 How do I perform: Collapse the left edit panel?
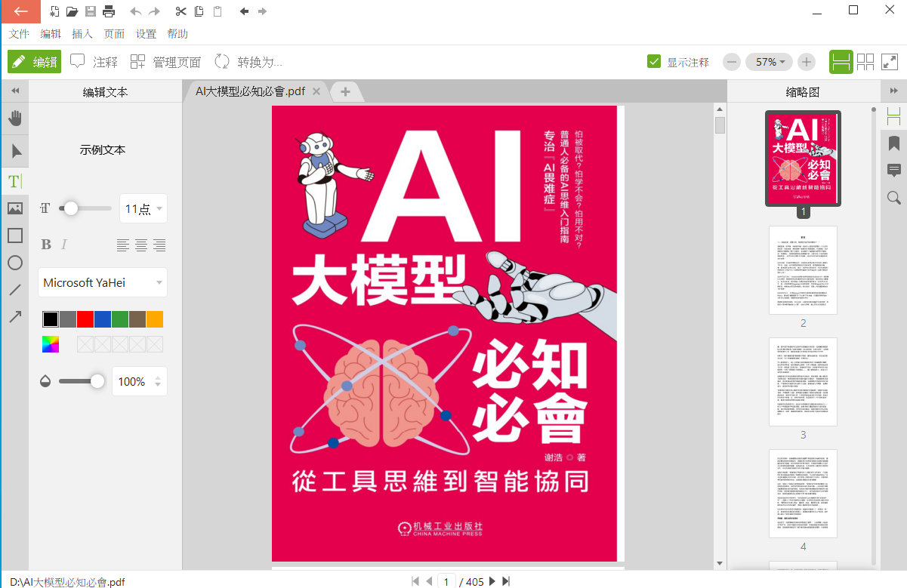pyautogui.click(x=14, y=91)
